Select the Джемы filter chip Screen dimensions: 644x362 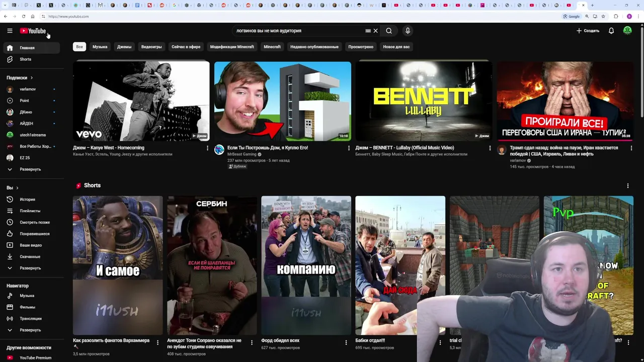coord(124,47)
